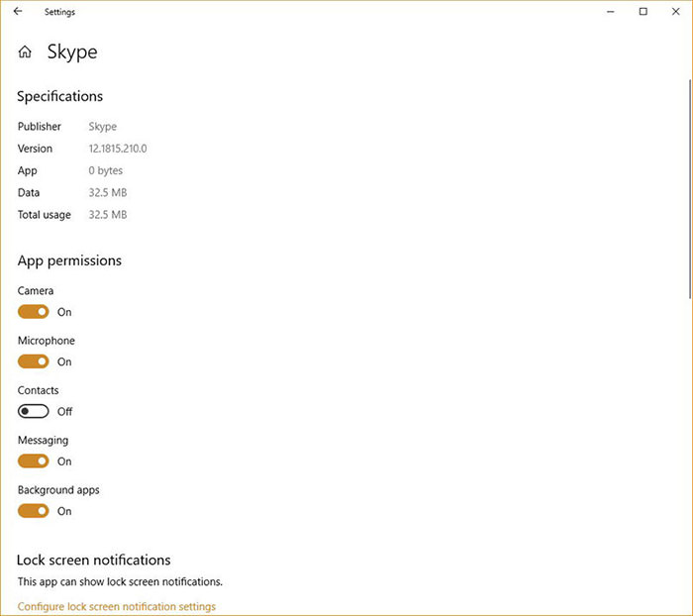
Task: Click the 'Background apps' label
Action: tap(58, 490)
